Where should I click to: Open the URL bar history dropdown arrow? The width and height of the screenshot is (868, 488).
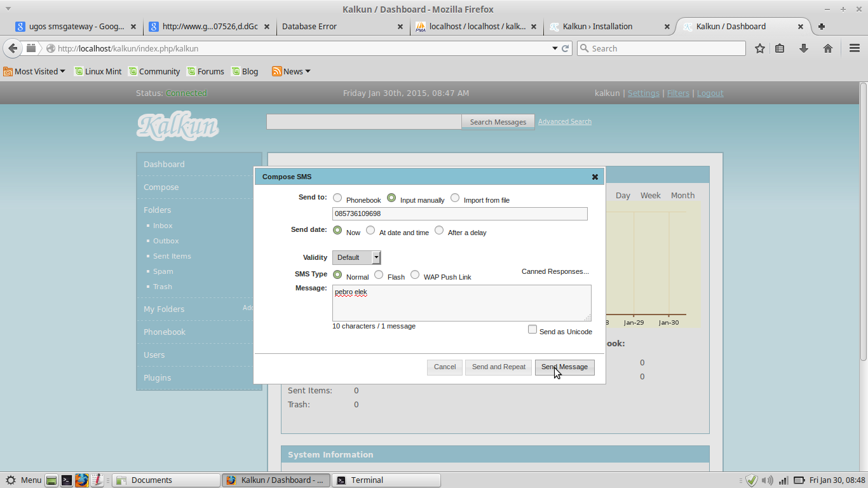[554, 48]
